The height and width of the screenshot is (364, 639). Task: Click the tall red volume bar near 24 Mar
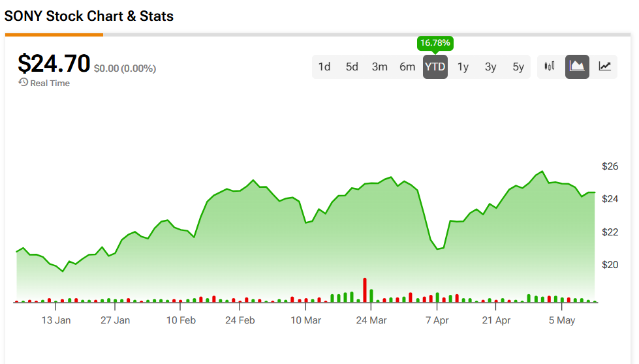pos(365,290)
